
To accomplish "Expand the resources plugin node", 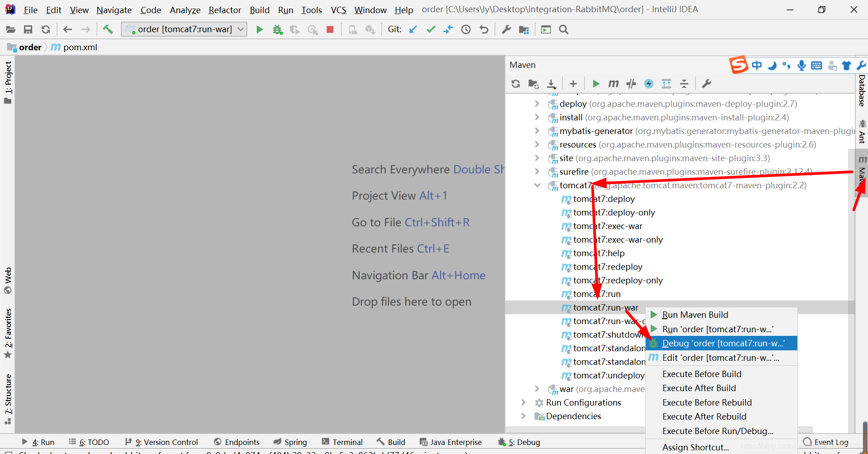I will (x=537, y=144).
